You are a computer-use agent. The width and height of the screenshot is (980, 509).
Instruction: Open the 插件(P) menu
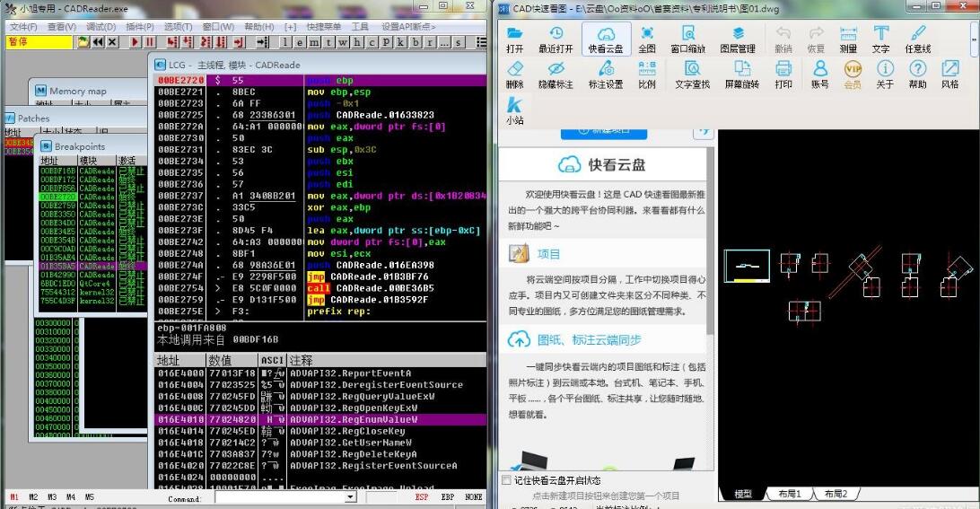tap(140, 27)
